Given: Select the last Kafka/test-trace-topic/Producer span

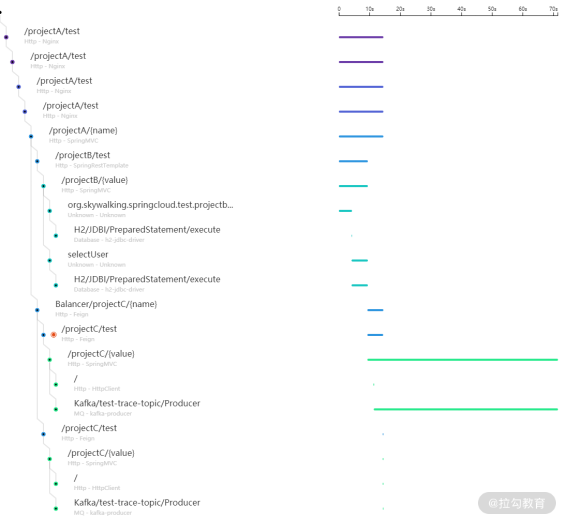Looking at the screenshot, I should tap(137, 503).
